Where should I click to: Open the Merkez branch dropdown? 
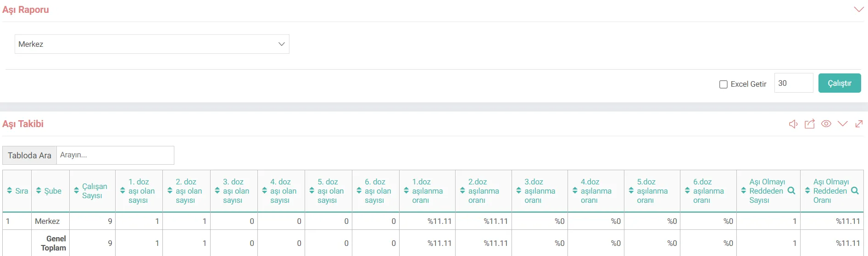point(152,44)
